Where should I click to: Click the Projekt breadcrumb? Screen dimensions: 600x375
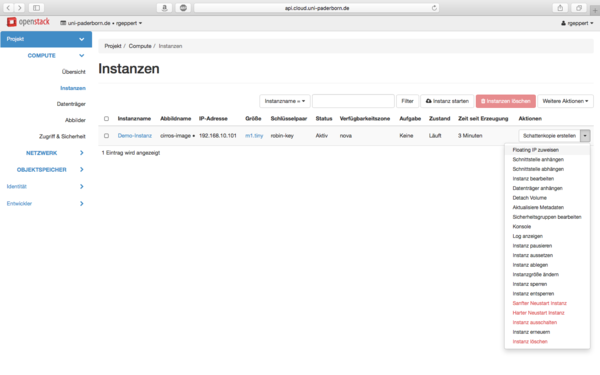coord(113,46)
